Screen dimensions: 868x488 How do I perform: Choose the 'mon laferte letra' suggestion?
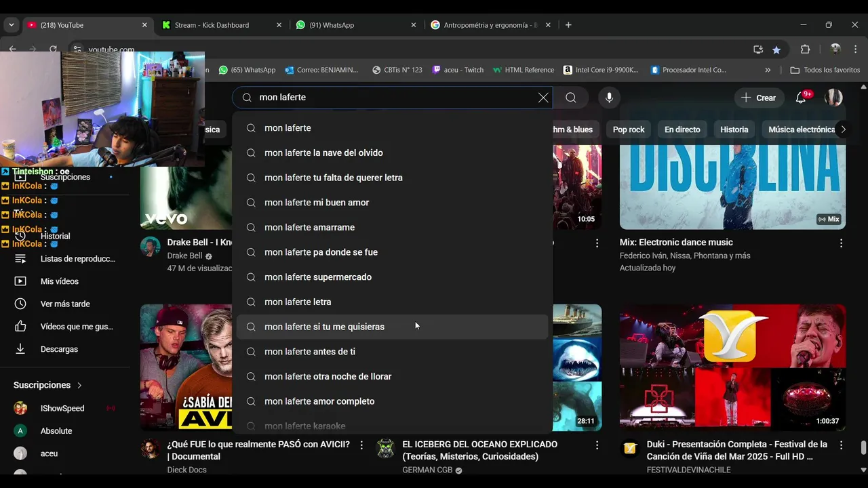tap(391, 302)
